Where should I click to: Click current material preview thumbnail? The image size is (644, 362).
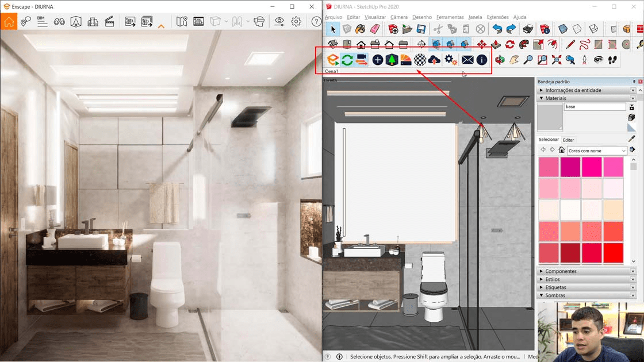pos(550,117)
